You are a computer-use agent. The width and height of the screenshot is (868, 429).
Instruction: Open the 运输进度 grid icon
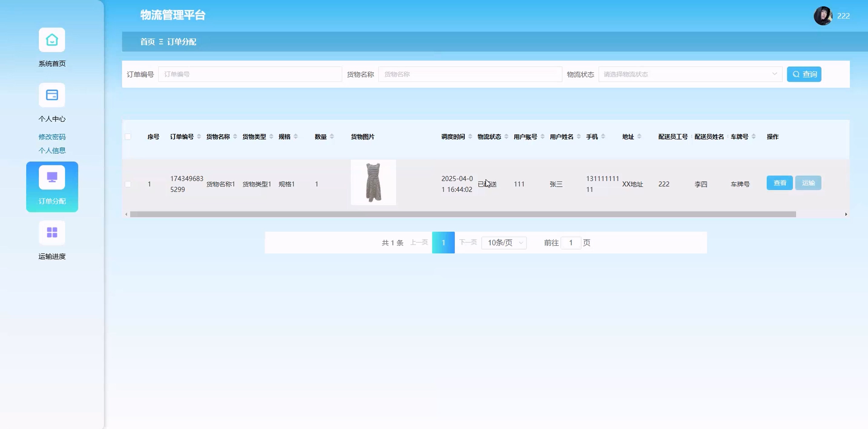point(52,232)
